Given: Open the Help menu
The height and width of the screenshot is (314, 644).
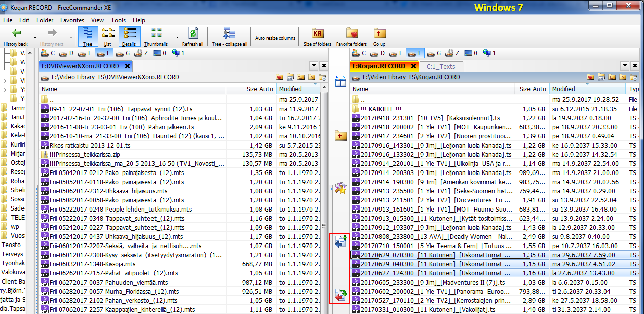Looking at the screenshot, I should (139, 20).
